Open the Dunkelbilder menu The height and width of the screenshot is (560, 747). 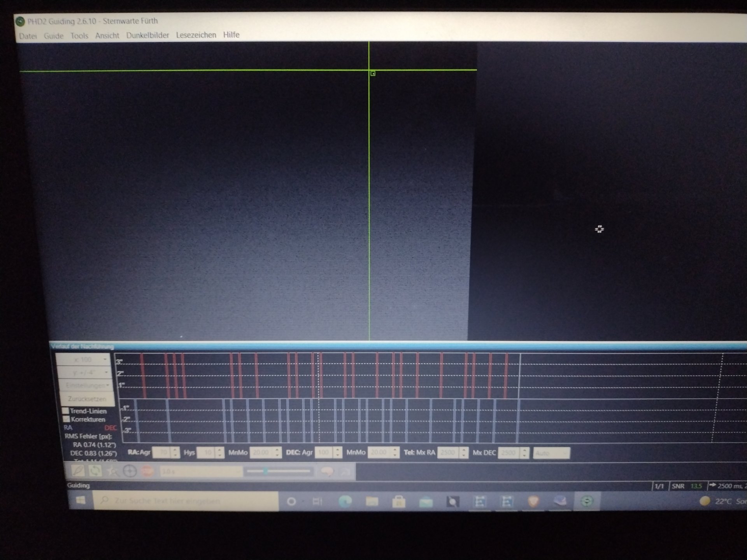tap(147, 35)
